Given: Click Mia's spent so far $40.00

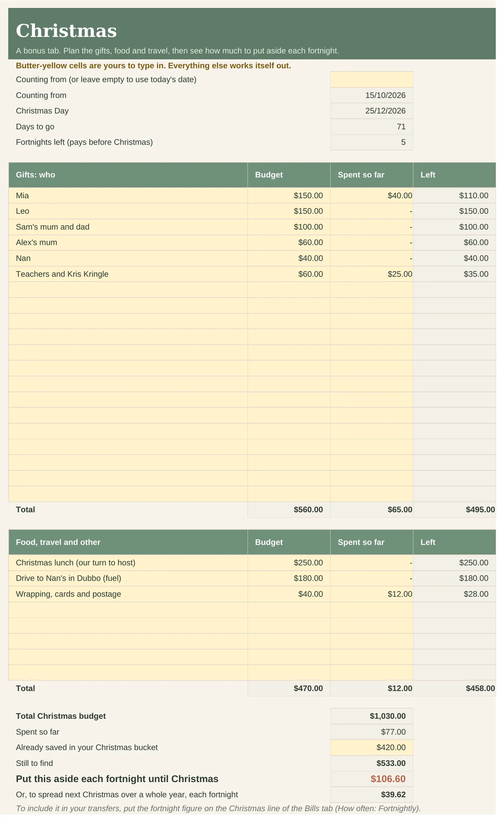Looking at the screenshot, I should [x=372, y=196].
